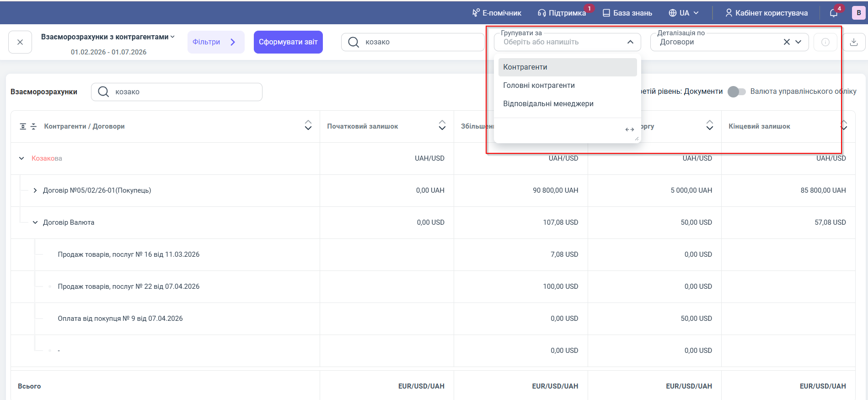Open База знань knowledge base
Image resolution: width=868 pixels, height=400 pixels.
(627, 13)
